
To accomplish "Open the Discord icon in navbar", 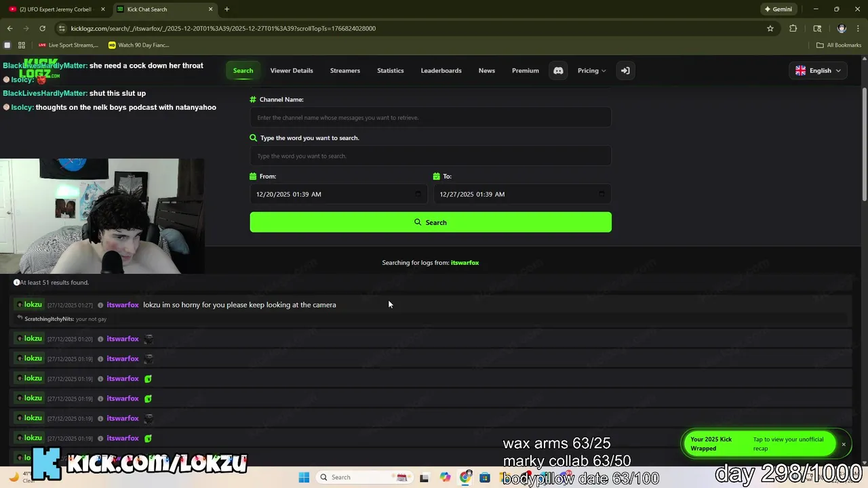I will [x=558, y=70].
